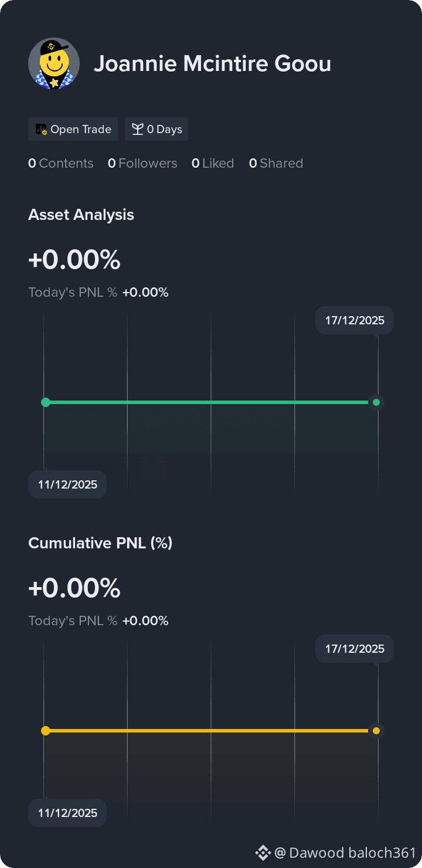Screen dimensions: 422x868
Task: Click the Binance logo in the watermark
Action: tap(263, 853)
